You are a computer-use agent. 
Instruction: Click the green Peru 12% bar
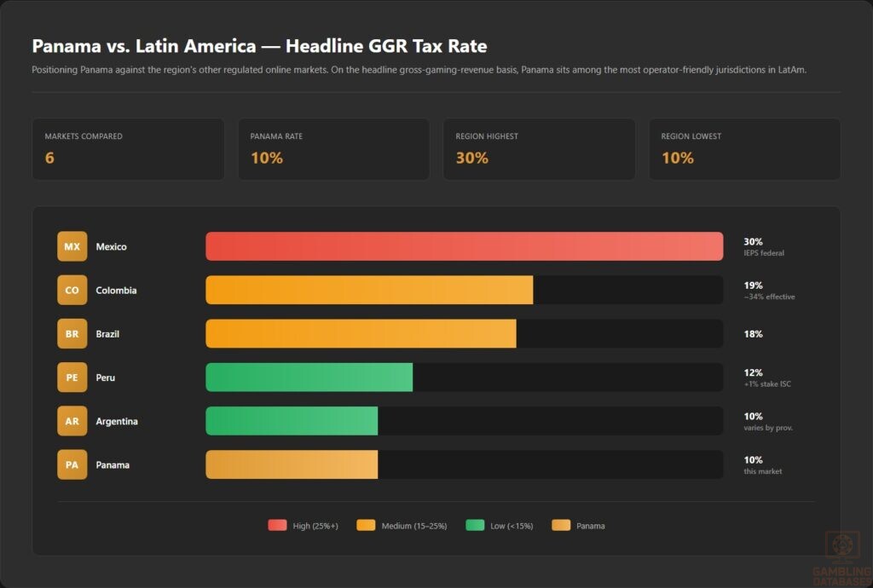tap(309, 378)
